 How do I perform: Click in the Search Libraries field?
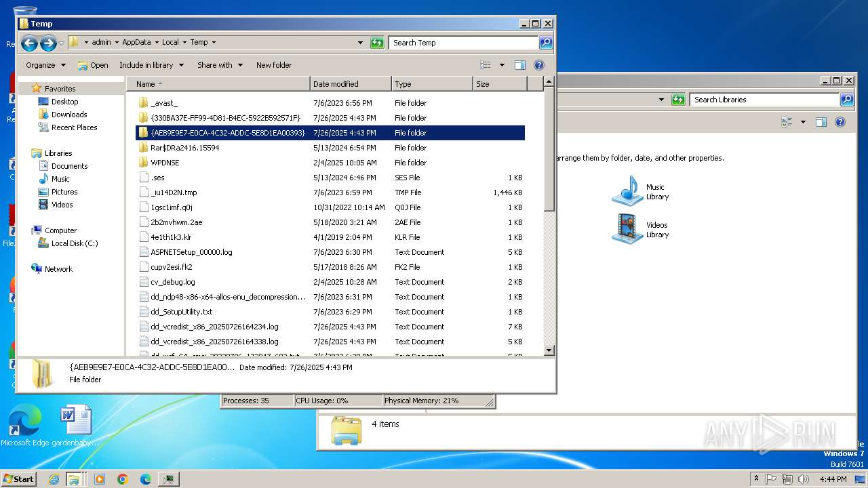click(765, 100)
